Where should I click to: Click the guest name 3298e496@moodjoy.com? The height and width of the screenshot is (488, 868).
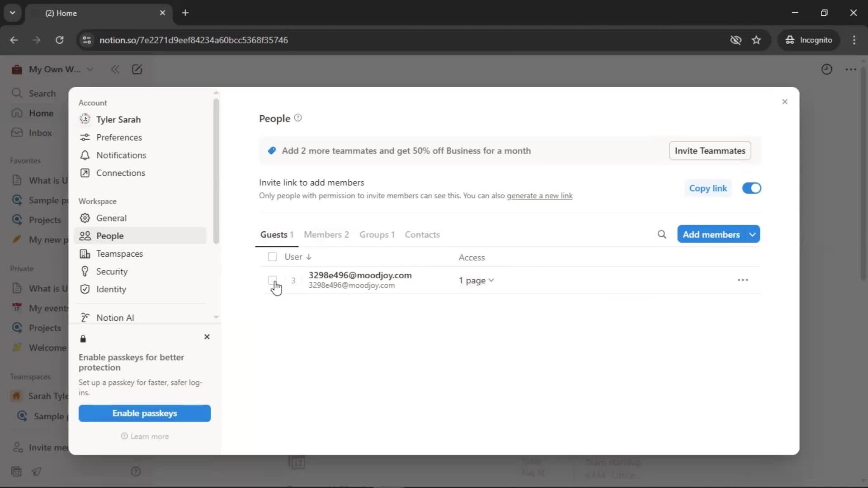(x=360, y=275)
